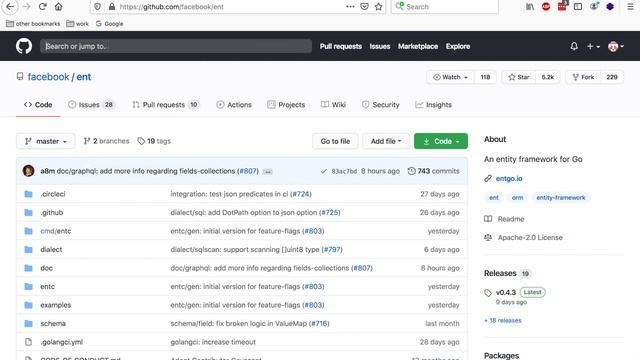Open the work bookmarks folder
This screenshot has height=360, width=640.
77,24
